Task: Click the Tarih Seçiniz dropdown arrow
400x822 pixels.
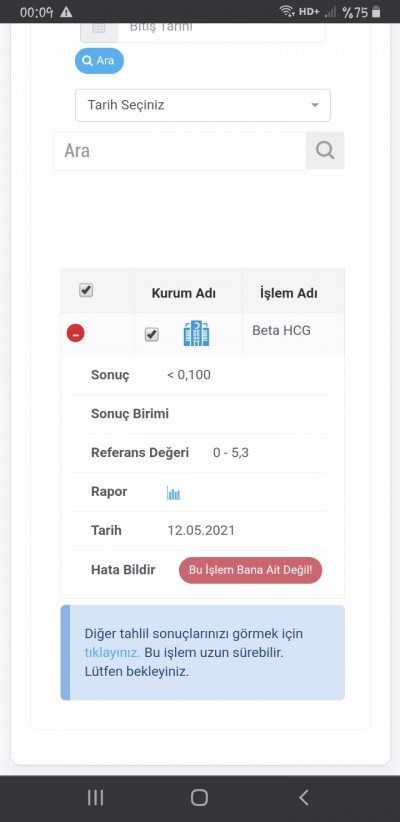Action: click(315, 105)
